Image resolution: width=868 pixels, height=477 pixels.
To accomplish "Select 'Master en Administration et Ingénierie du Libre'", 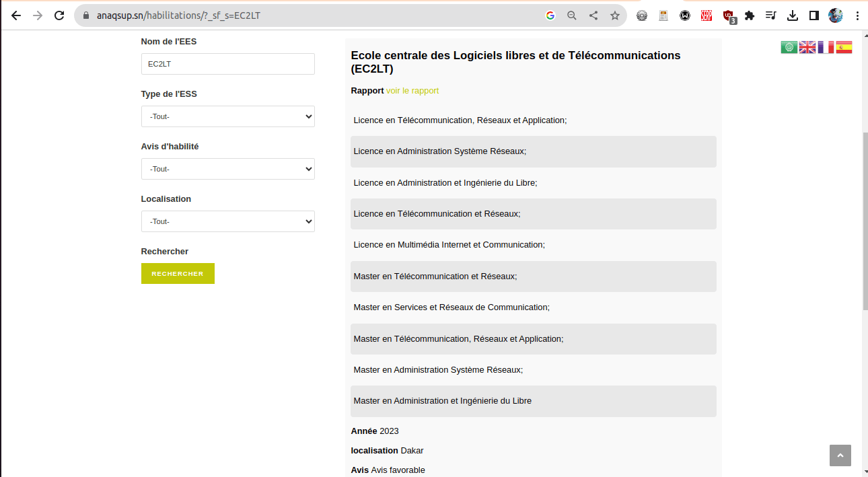I will 534,401.
